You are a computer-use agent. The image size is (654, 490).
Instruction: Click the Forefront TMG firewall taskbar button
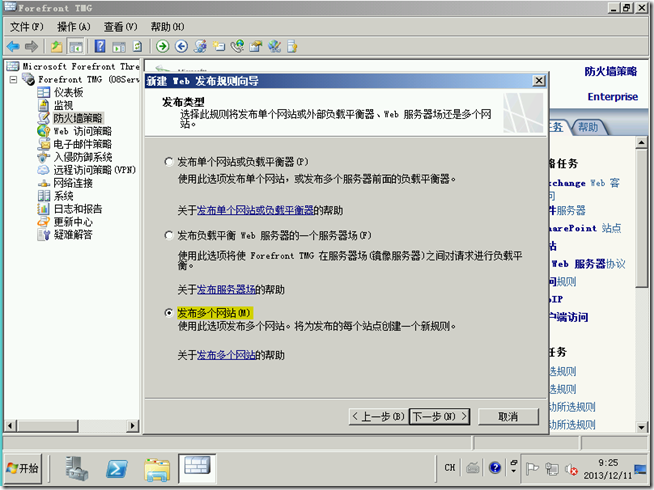click(197, 468)
